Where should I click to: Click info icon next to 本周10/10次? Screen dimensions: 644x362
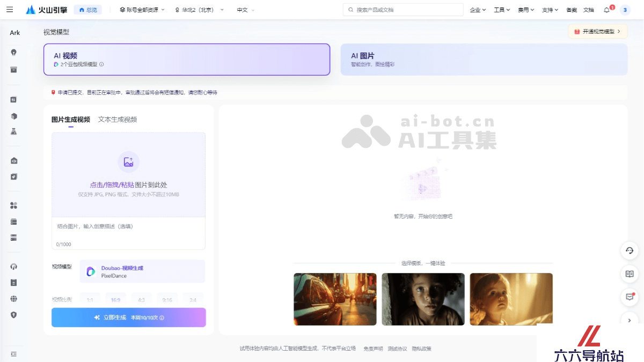pyautogui.click(x=162, y=318)
